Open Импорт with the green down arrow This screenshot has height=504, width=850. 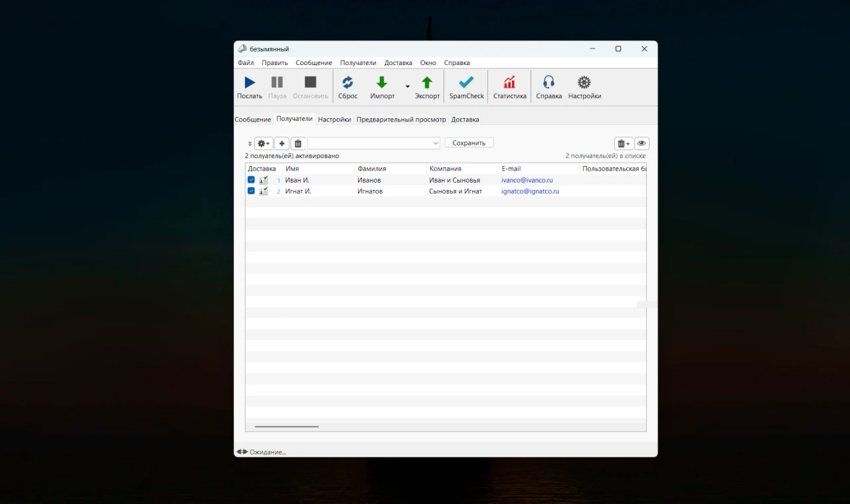pyautogui.click(x=382, y=82)
